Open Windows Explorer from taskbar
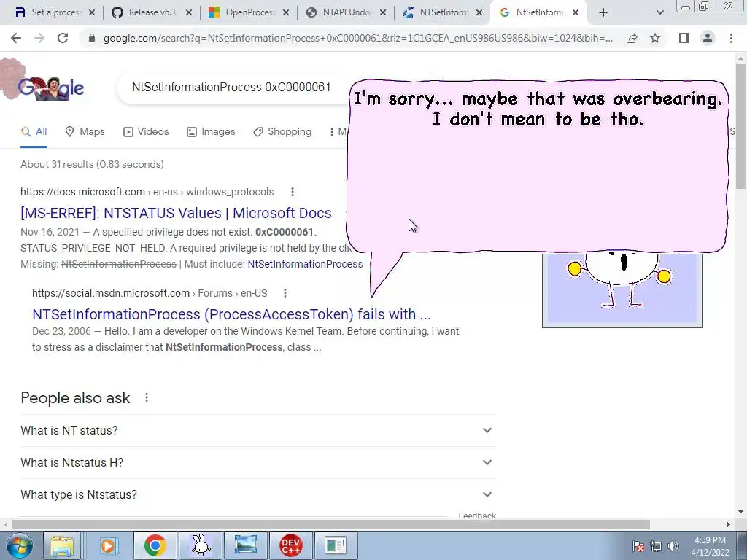The width and height of the screenshot is (747, 560). [x=62, y=545]
